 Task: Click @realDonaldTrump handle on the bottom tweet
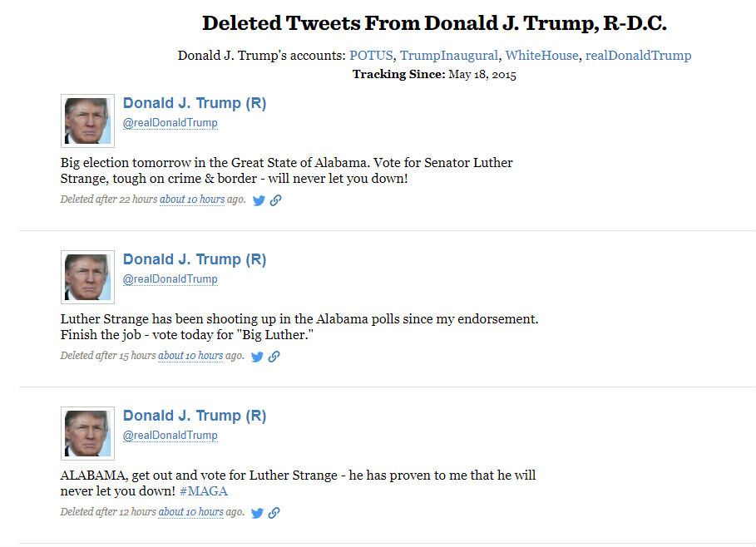click(x=170, y=435)
